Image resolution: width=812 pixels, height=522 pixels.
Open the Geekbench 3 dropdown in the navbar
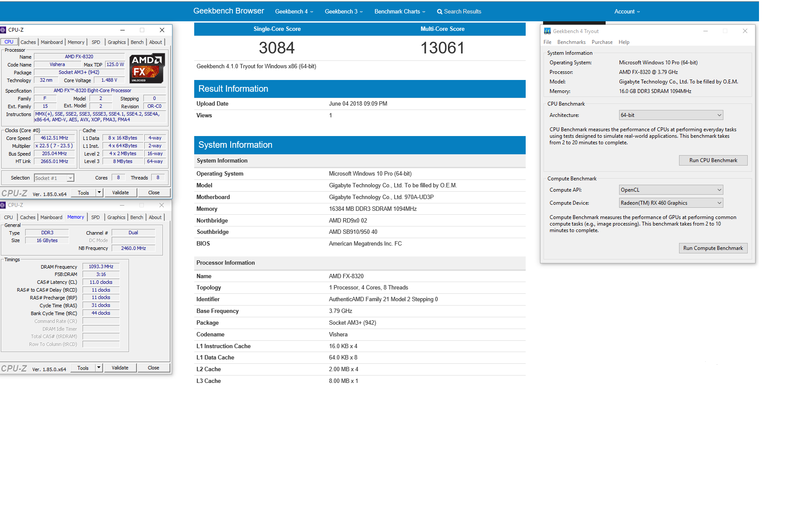(x=344, y=12)
